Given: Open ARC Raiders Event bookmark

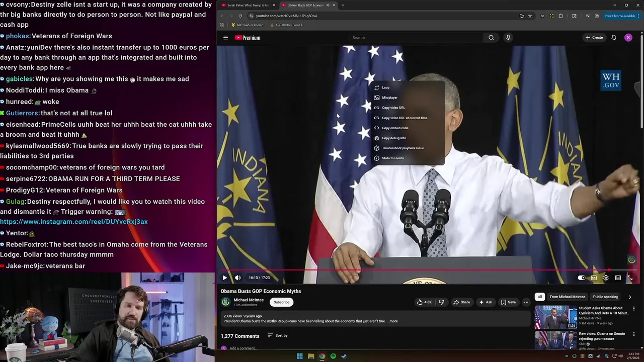Looking at the screenshot, I should (x=287, y=25).
